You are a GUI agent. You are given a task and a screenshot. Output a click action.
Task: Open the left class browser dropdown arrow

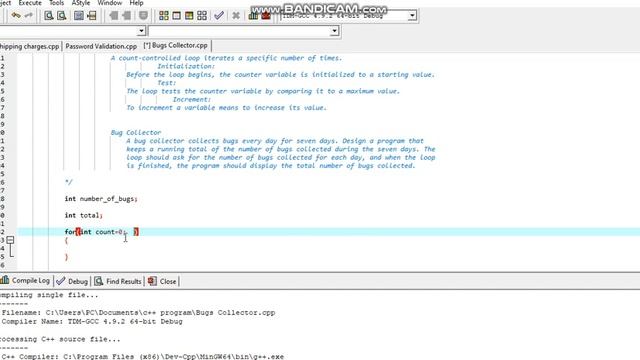coord(141,31)
